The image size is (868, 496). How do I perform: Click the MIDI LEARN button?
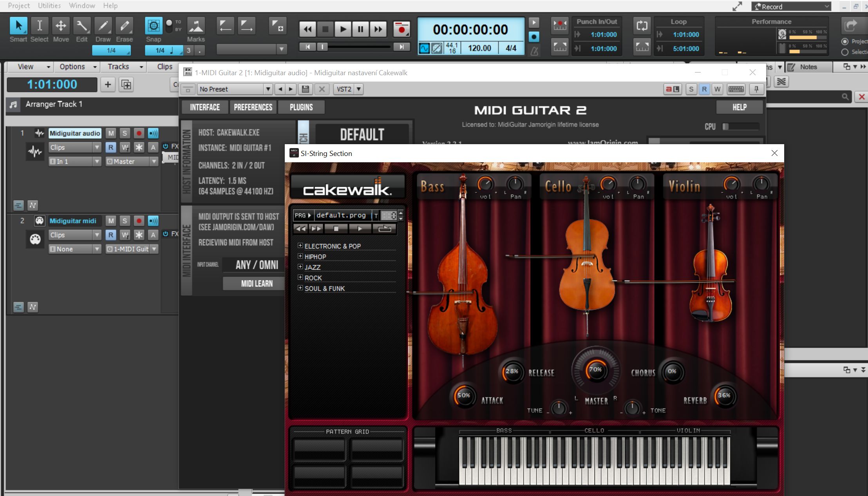(x=257, y=283)
